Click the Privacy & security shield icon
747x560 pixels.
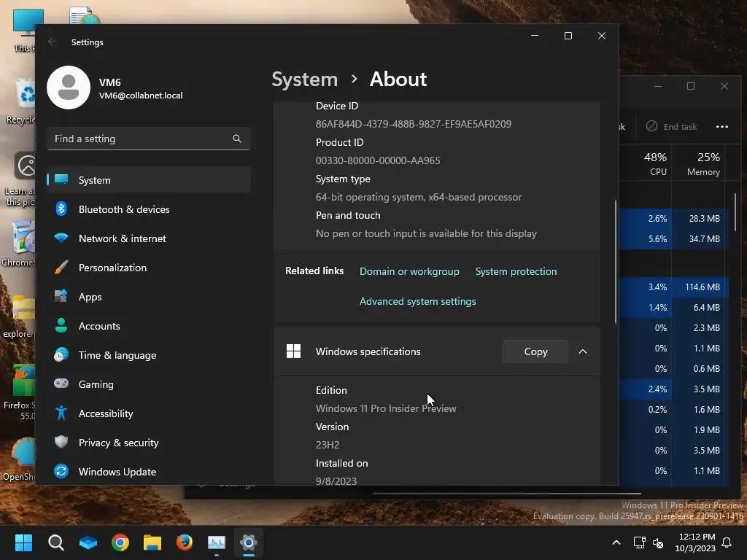(x=61, y=442)
